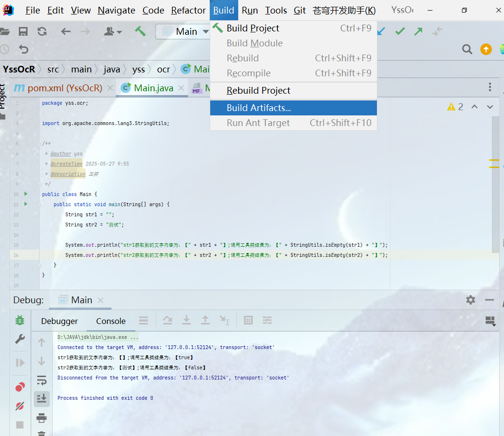This screenshot has height=436, width=504.
Task: Close the pom.xml editor tab
Action: 110,88
